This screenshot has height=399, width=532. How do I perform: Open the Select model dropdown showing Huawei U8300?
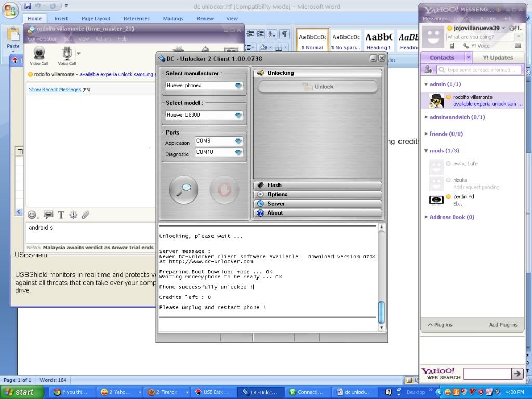pos(238,115)
